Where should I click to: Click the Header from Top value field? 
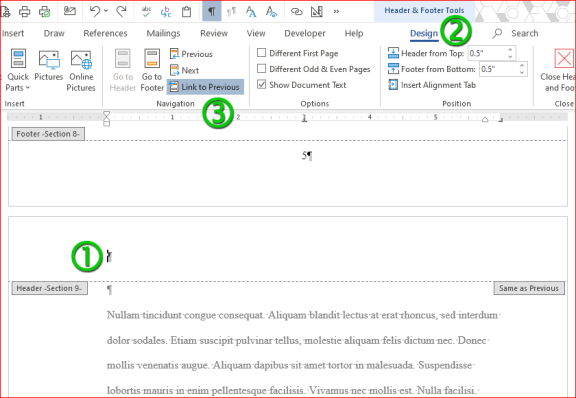coord(487,53)
